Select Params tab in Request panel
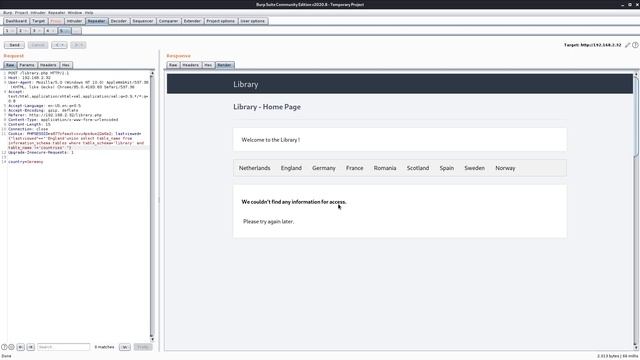Screen dimensions: 640x360 [x=27, y=65]
